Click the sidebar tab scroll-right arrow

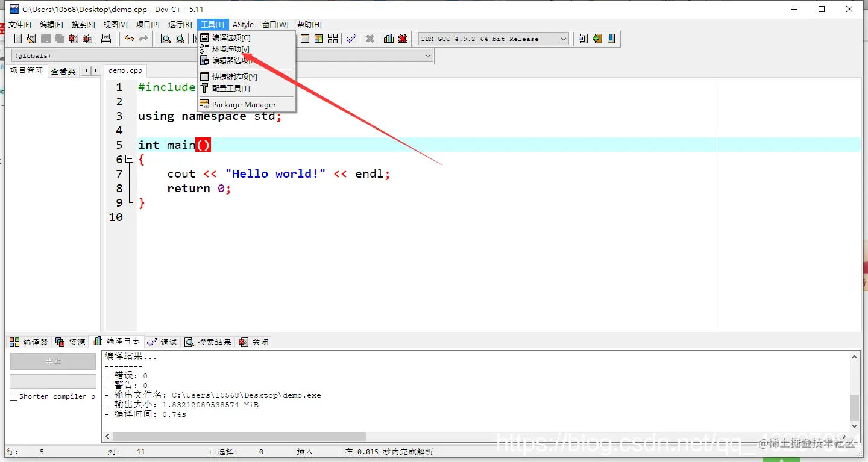point(95,70)
